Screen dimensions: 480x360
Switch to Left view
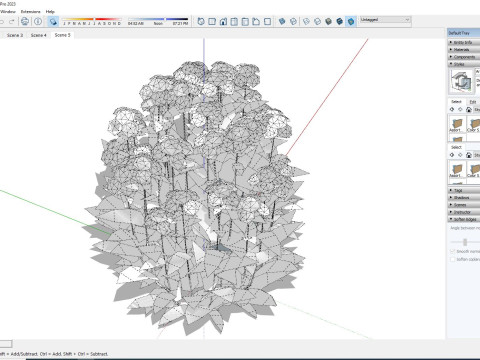(x=256, y=22)
